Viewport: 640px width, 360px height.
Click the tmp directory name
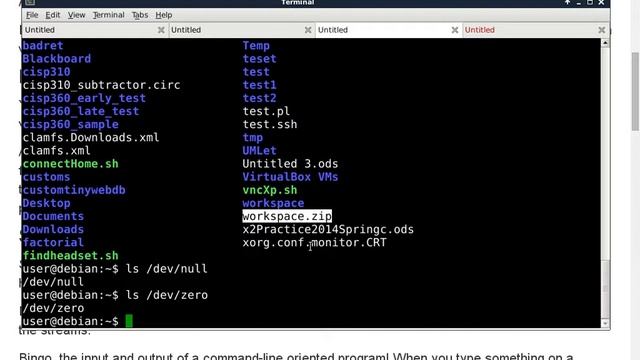pyautogui.click(x=253, y=137)
